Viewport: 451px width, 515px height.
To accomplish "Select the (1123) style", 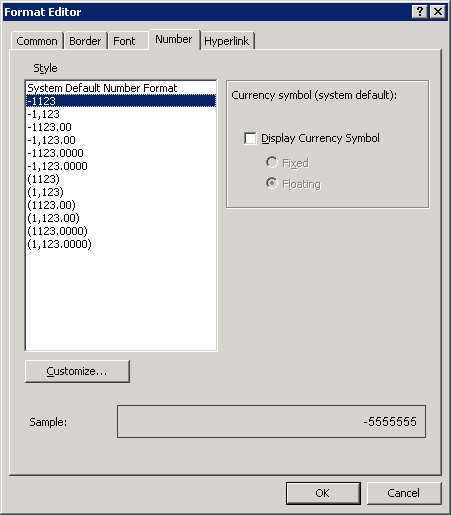I will pyautogui.click(x=121, y=179).
